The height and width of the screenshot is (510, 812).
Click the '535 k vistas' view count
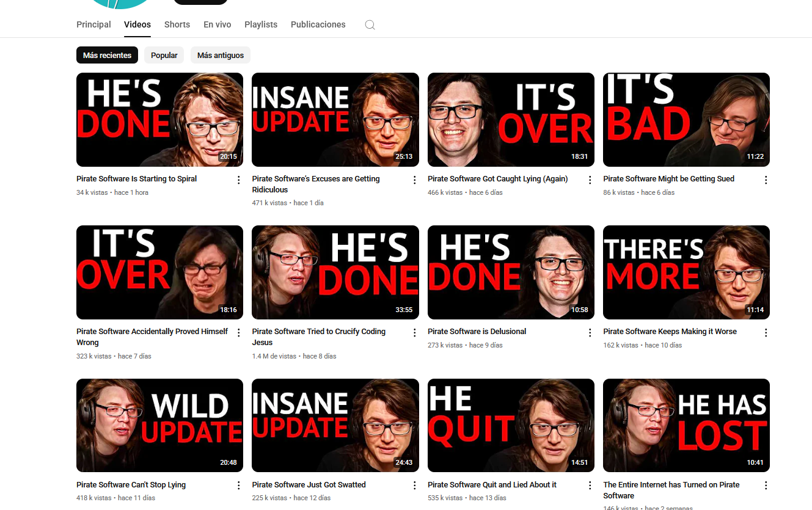click(x=445, y=498)
